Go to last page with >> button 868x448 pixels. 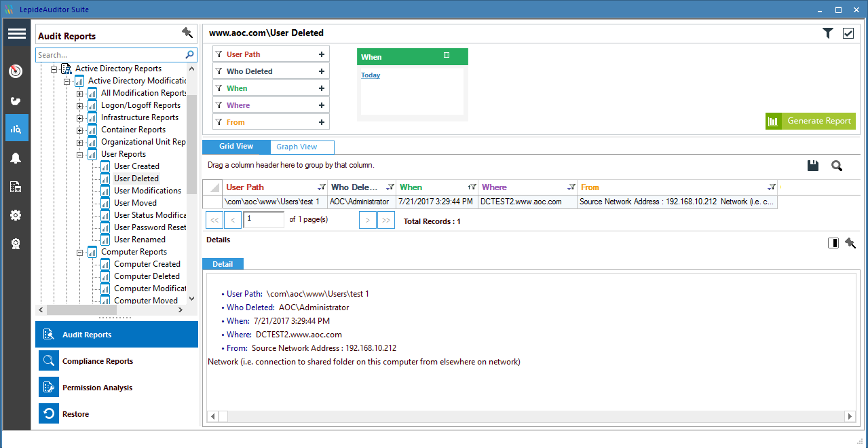pos(386,220)
